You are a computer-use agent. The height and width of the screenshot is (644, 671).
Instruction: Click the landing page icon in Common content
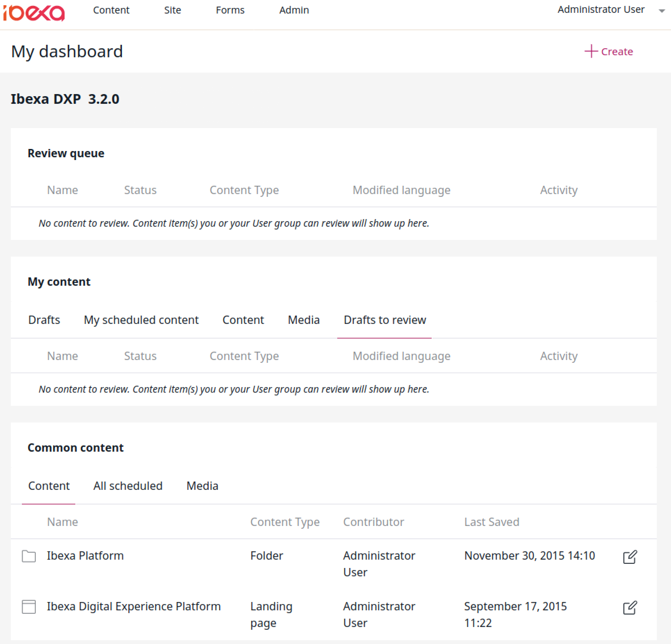click(x=29, y=607)
